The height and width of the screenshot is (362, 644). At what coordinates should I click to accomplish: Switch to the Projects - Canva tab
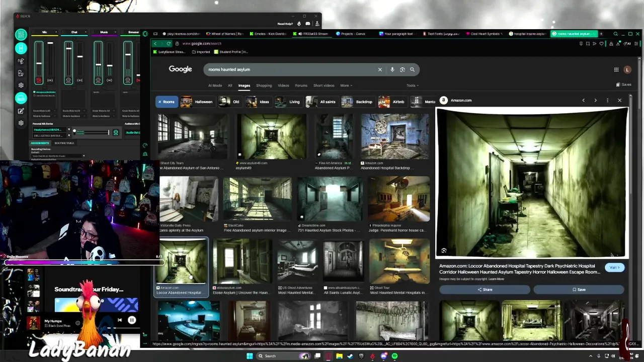352,34
